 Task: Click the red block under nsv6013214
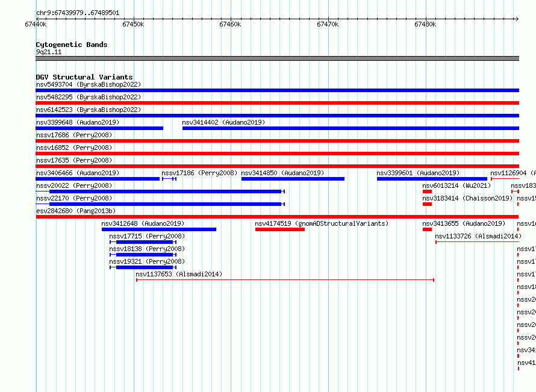pyautogui.click(x=428, y=191)
